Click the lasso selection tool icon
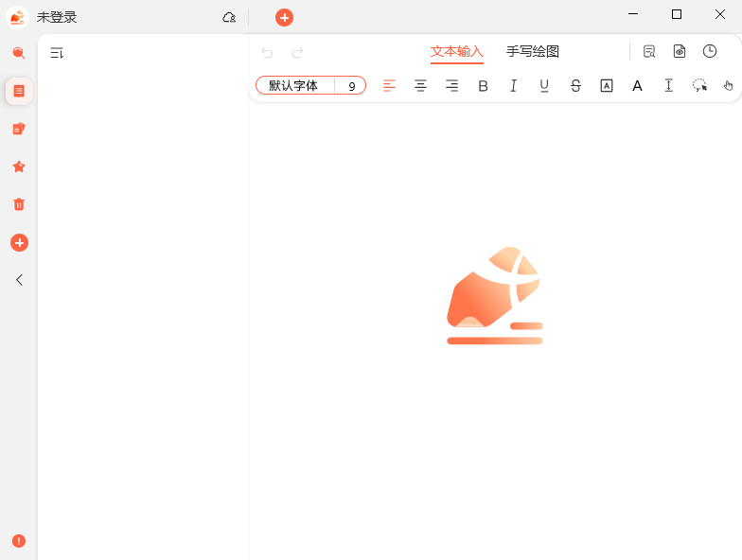Viewport: 742px width, 560px height. [700, 85]
